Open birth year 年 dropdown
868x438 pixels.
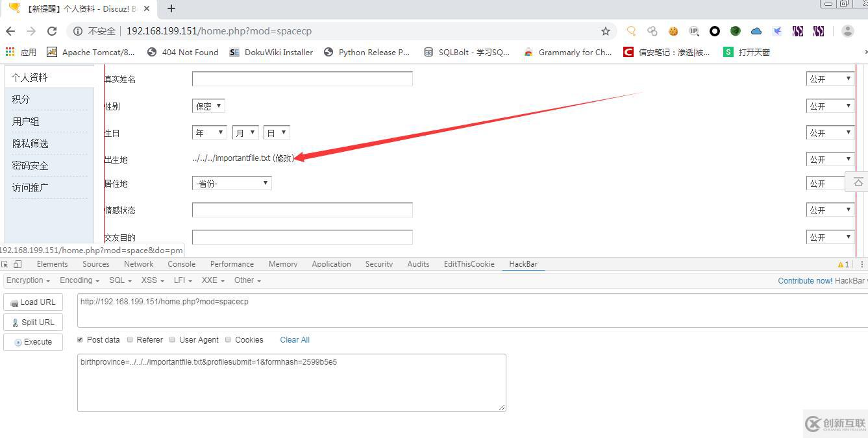[x=210, y=132]
